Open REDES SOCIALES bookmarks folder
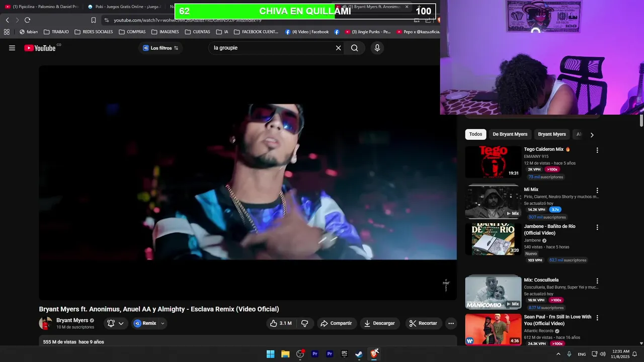 94,32
